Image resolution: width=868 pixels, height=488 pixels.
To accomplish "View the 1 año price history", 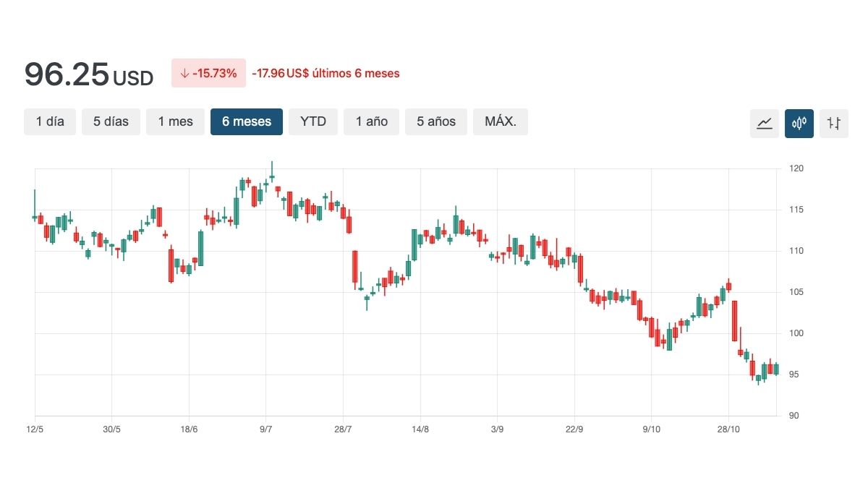I will [371, 121].
